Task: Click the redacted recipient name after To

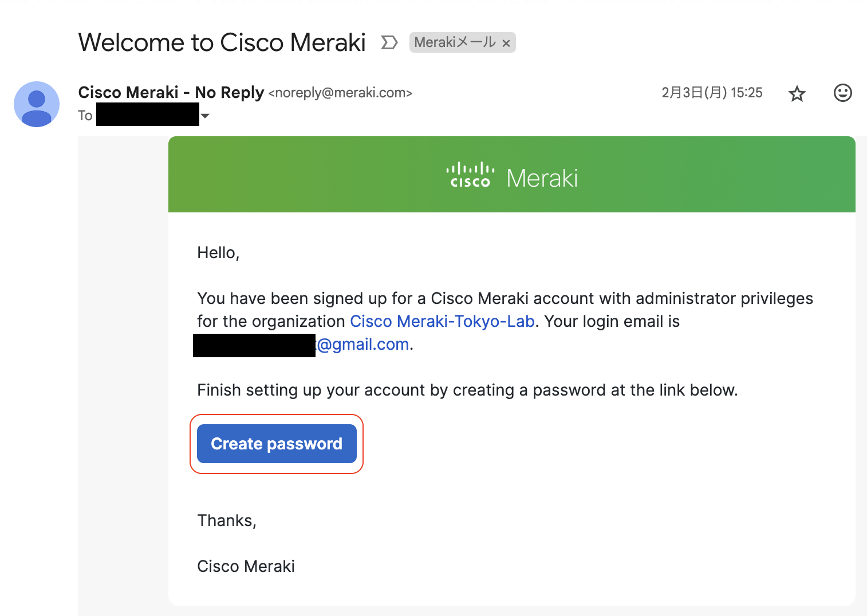Action: (147, 114)
